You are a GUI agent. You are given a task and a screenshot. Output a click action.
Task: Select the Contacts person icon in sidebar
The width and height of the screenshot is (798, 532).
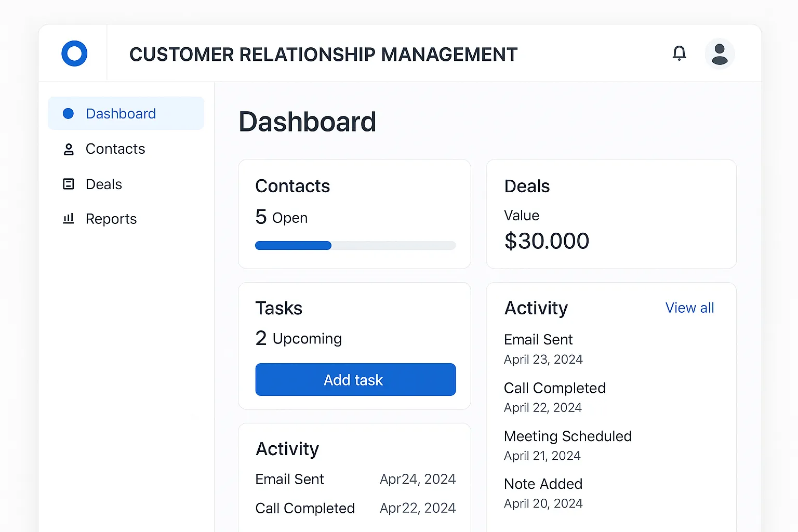(69, 149)
